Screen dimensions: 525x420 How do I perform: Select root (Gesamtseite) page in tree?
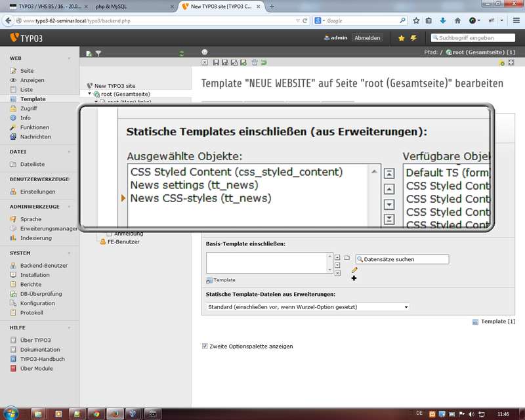tap(125, 94)
